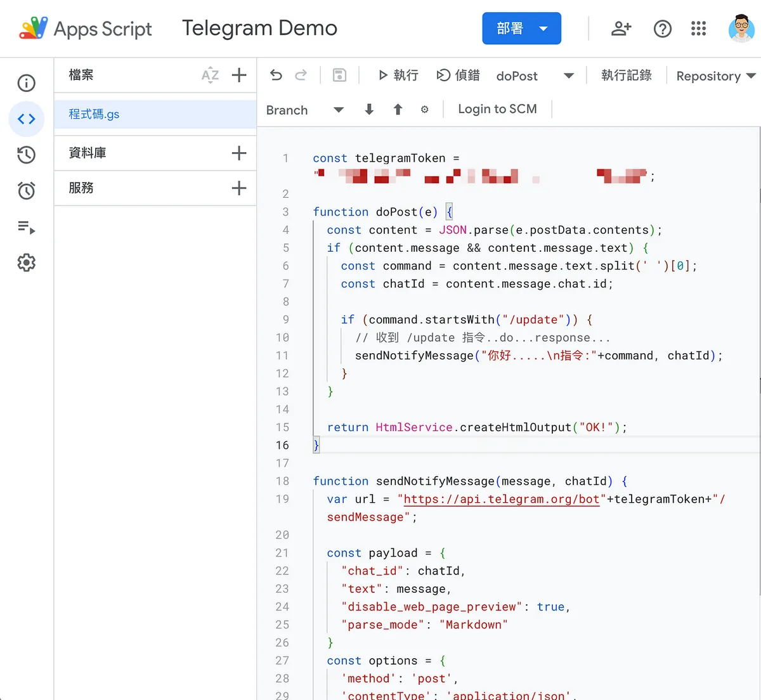Add a new file with plus icon
761x700 pixels.
(x=239, y=75)
